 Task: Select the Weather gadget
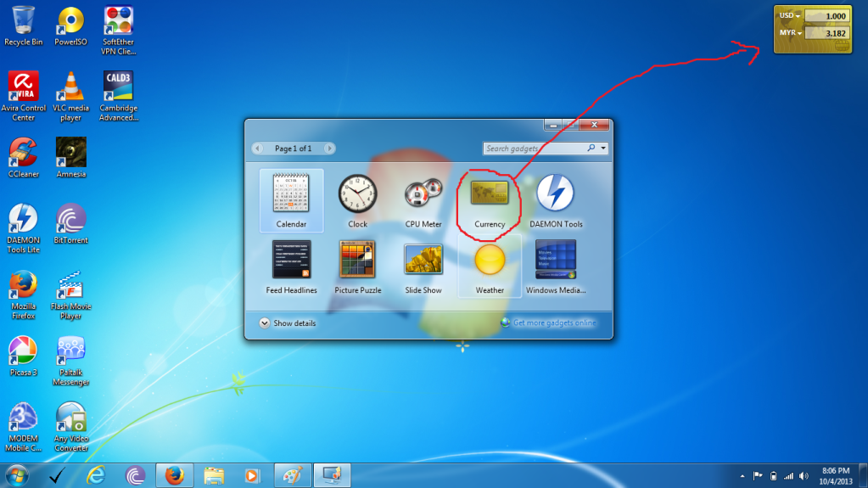tap(490, 266)
